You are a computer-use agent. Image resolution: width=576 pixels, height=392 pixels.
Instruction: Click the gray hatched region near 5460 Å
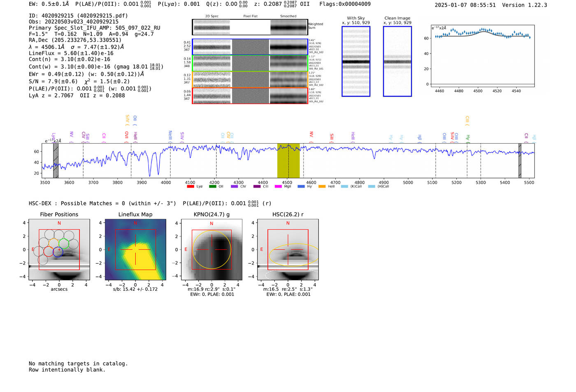tap(520, 161)
